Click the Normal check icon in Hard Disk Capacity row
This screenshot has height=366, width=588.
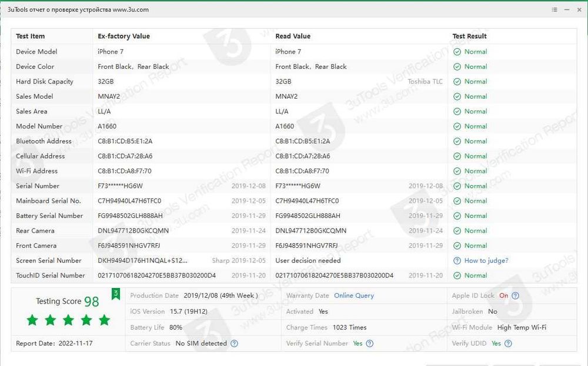coord(457,82)
